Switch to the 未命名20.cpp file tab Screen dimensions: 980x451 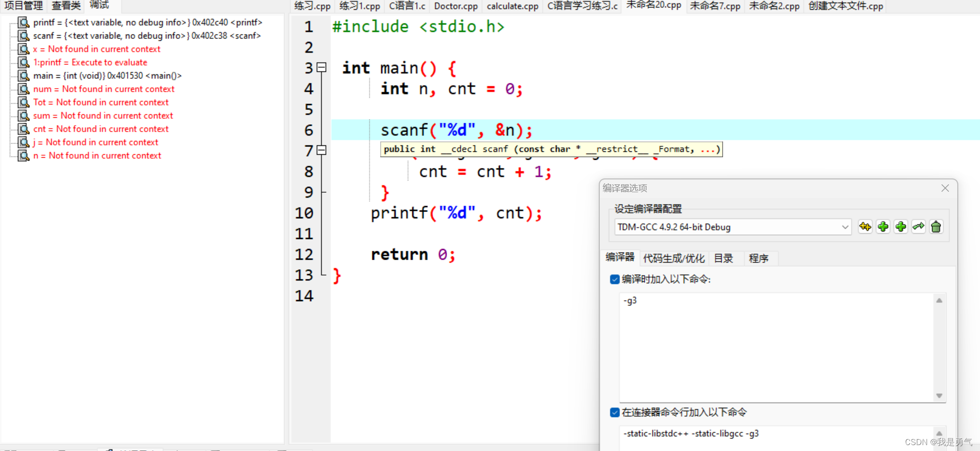[x=653, y=5]
